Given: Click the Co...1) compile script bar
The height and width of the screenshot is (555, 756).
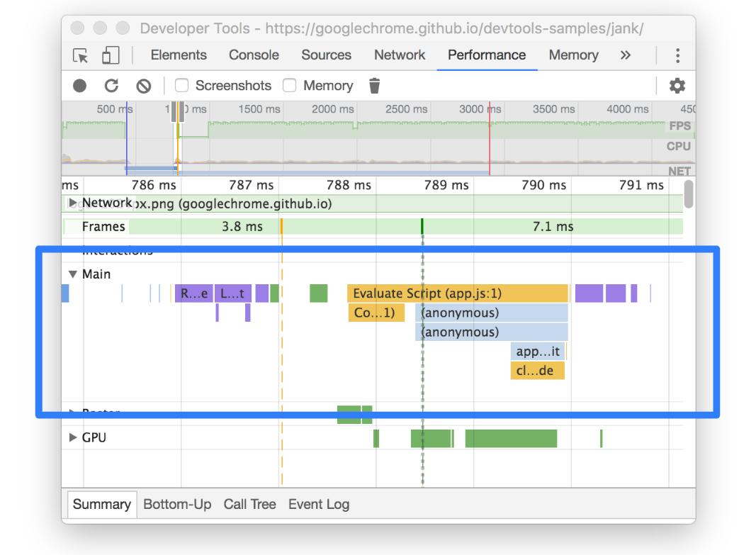Looking at the screenshot, I should tap(376, 313).
